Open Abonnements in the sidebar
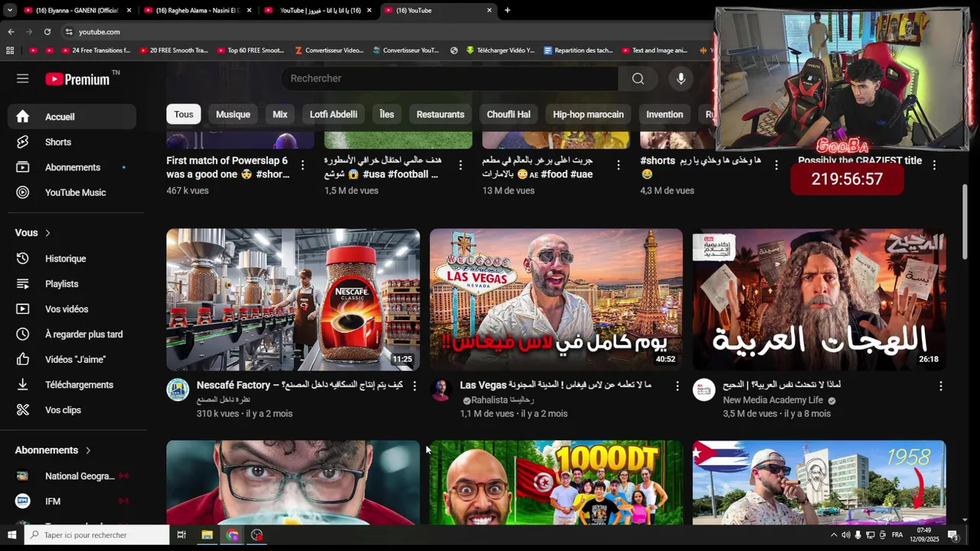Screen dimensions: 980x551 click(72, 168)
